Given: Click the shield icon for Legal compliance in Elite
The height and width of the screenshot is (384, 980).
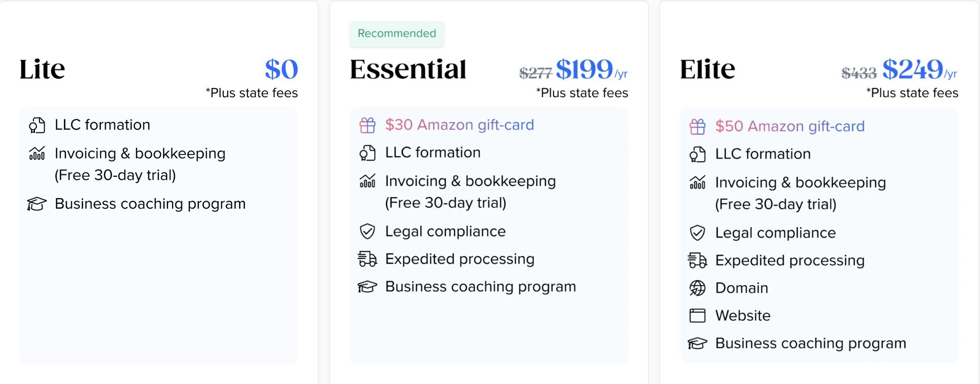Looking at the screenshot, I should (x=698, y=233).
